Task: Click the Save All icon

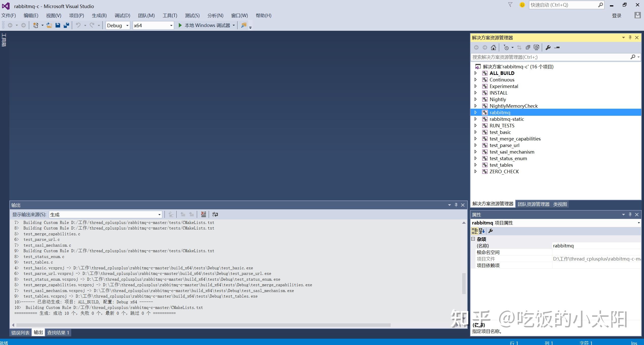Action: coord(66,25)
